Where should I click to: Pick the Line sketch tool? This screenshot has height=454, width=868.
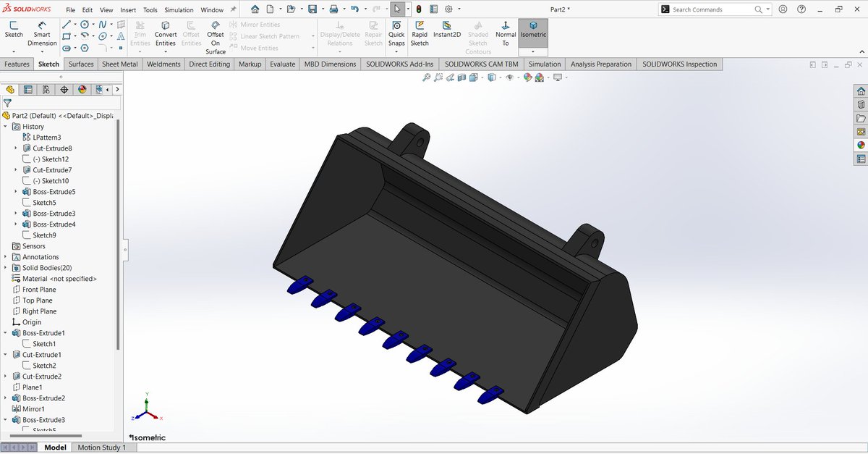click(x=67, y=25)
